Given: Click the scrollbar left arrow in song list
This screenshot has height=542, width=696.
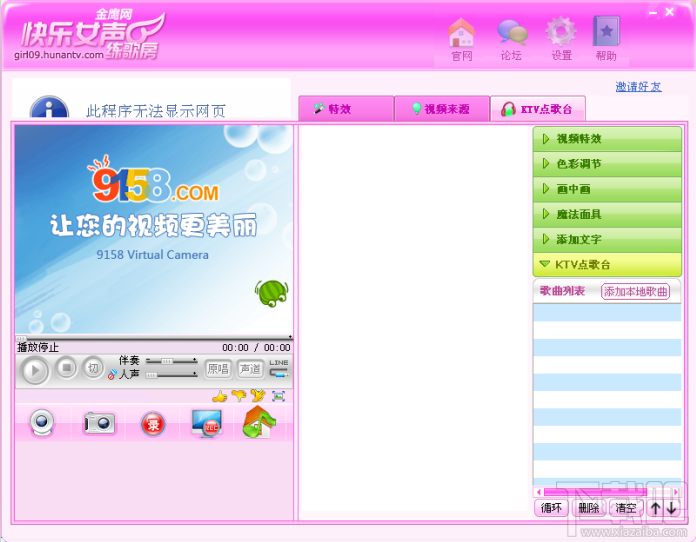Looking at the screenshot, I should pyautogui.click(x=538, y=492).
